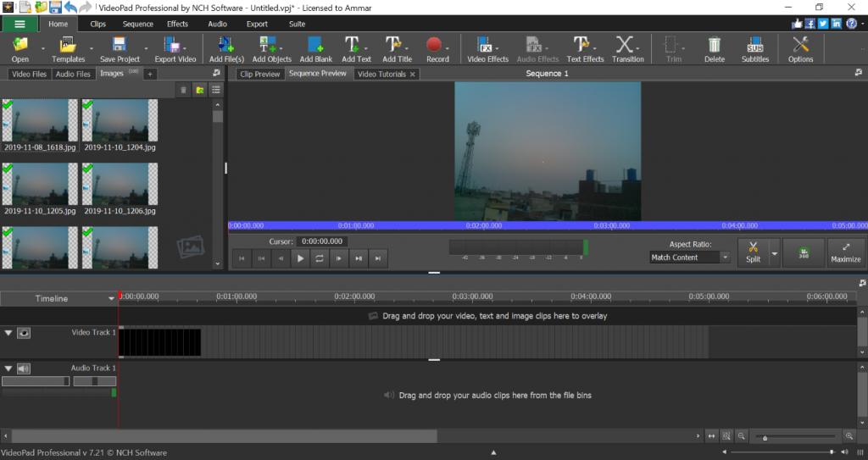The width and height of the screenshot is (868, 460).
Task: Click the Facebook share icon
Action: [x=810, y=23]
